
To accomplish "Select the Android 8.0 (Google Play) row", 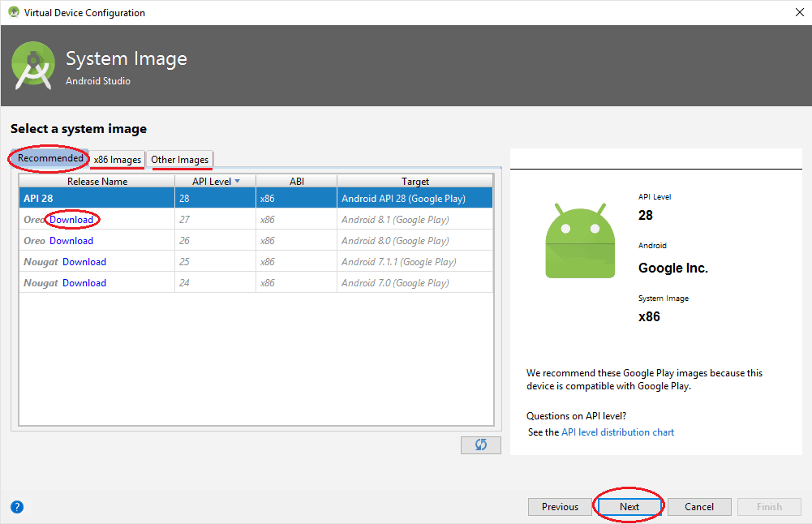I will (x=256, y=241).
